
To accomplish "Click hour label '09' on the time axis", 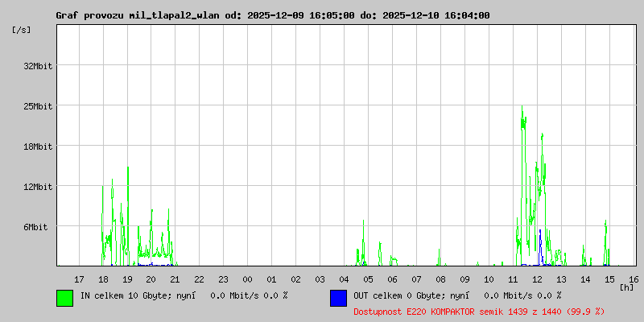I will (464, 279).
